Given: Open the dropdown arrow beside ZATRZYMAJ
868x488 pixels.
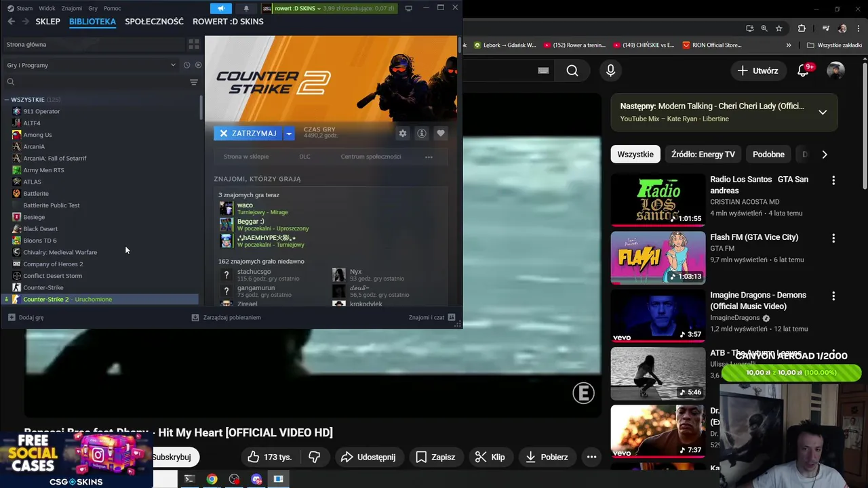Looking at the screenshot, I should (x=289, y=134).
